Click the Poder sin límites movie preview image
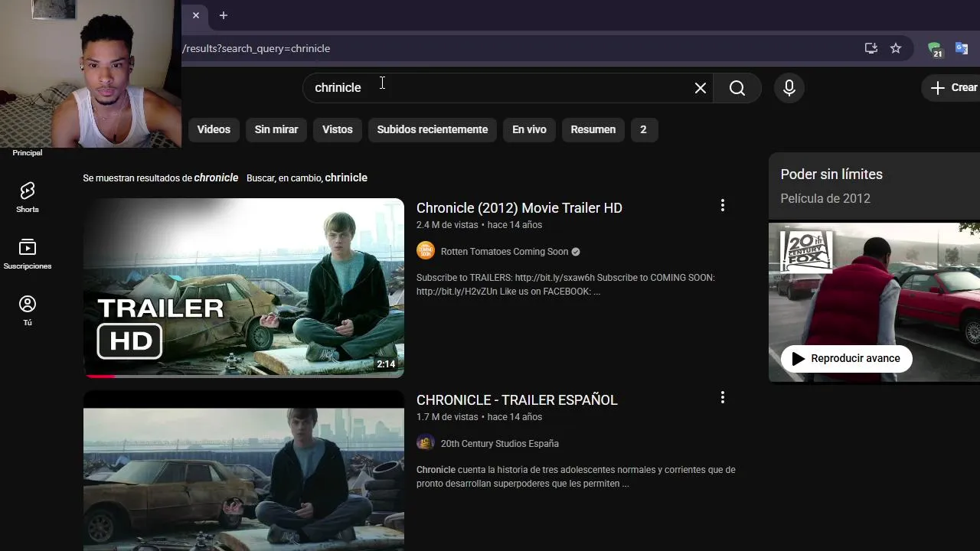 (874, 302)
